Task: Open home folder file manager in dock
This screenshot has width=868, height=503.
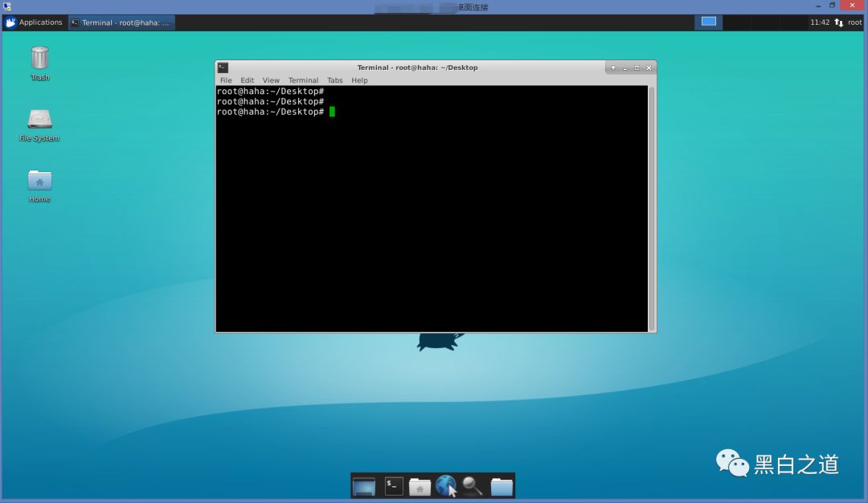Action: 420,486
